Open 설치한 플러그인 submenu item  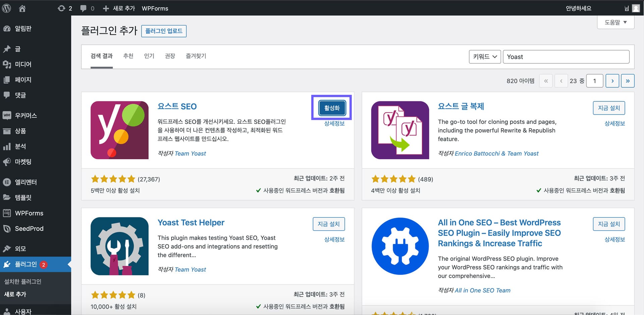[x=23, y=281]
